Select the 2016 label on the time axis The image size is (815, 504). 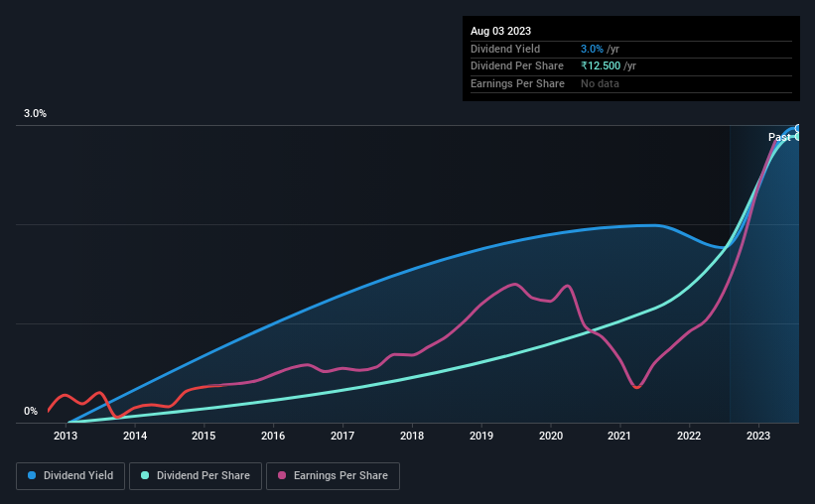(273, 436)
